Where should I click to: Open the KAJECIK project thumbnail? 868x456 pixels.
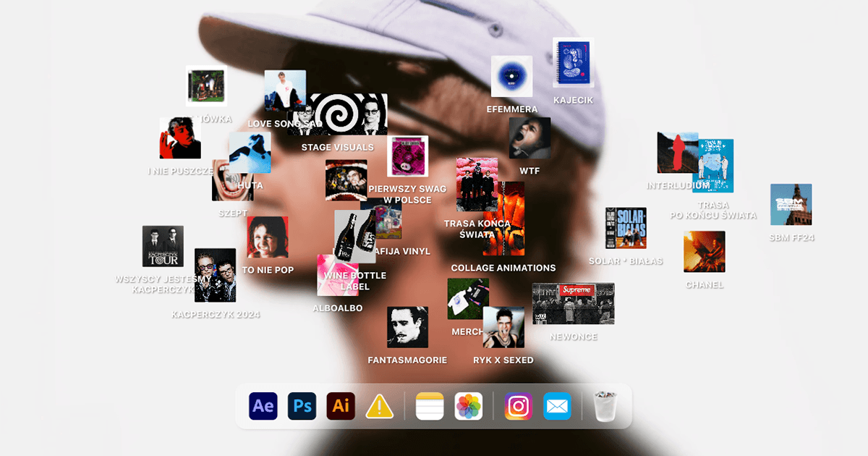click(573, 63)
